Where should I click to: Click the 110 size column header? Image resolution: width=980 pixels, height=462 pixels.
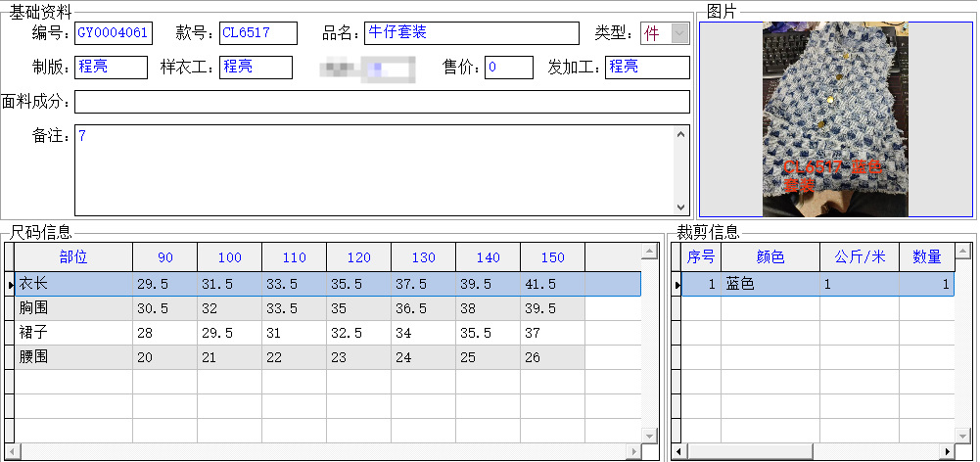coord(295,257)
